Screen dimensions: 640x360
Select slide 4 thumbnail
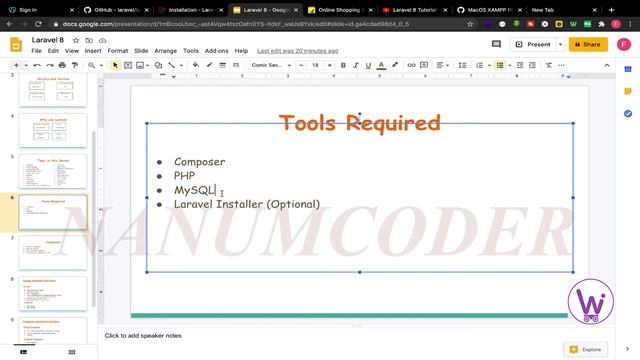pyautogui.click(x=53, y=130)
